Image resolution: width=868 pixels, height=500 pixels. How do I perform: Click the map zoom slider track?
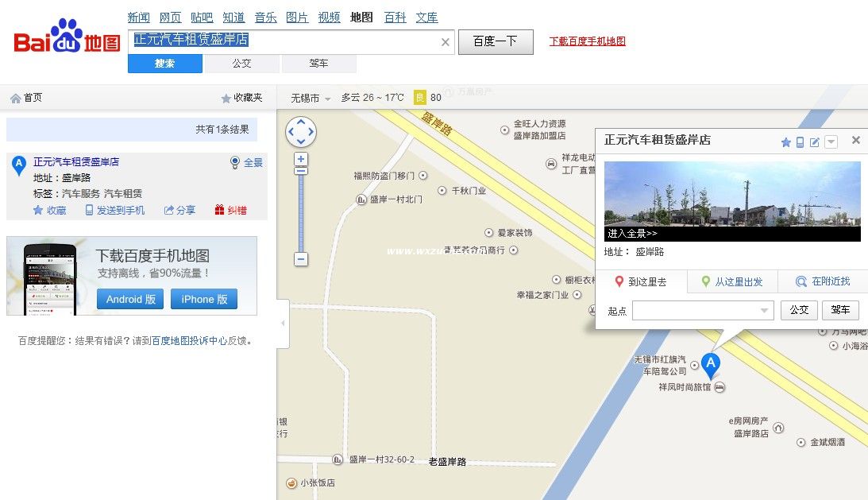[301, 211]
